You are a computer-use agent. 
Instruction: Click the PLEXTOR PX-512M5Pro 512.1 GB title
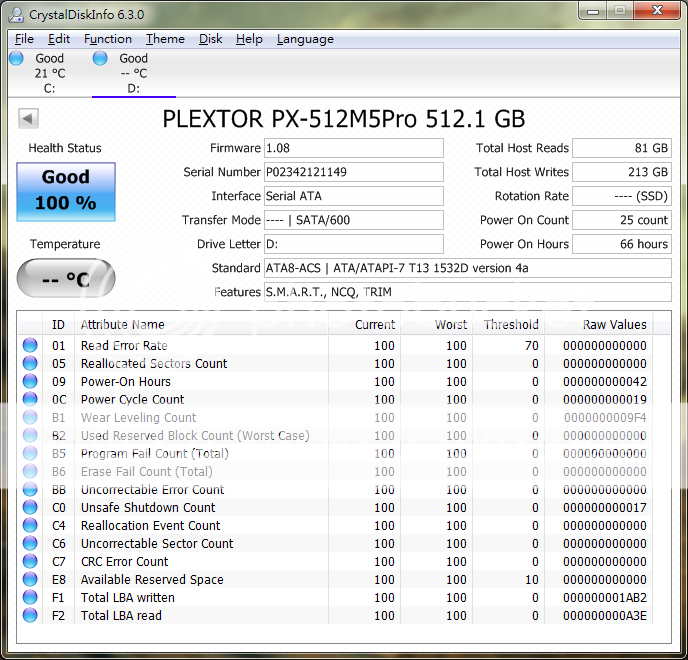click(344, 119)
